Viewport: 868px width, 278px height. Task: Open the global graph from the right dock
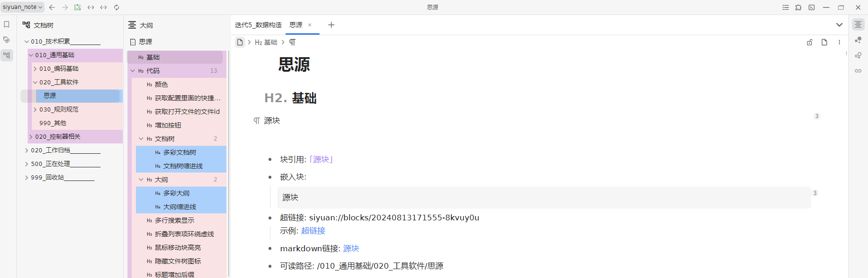pyautogui.click(x=858, y=55)
